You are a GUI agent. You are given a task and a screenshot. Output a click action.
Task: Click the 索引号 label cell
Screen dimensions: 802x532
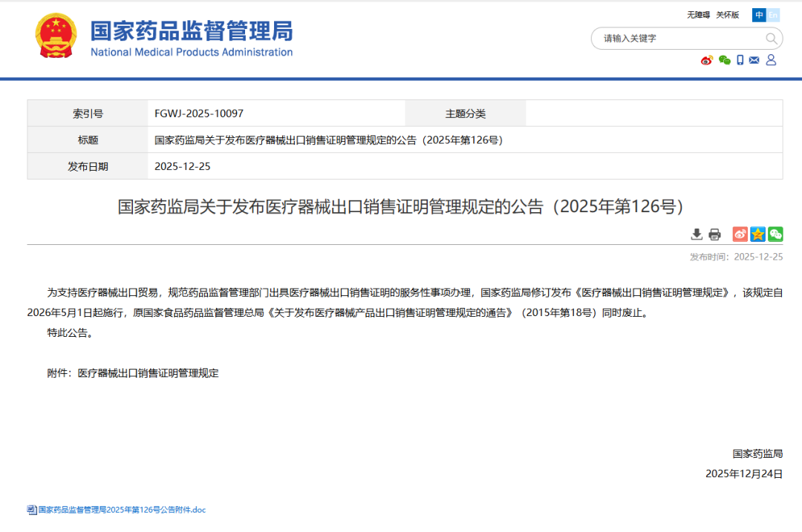[88, 114]
